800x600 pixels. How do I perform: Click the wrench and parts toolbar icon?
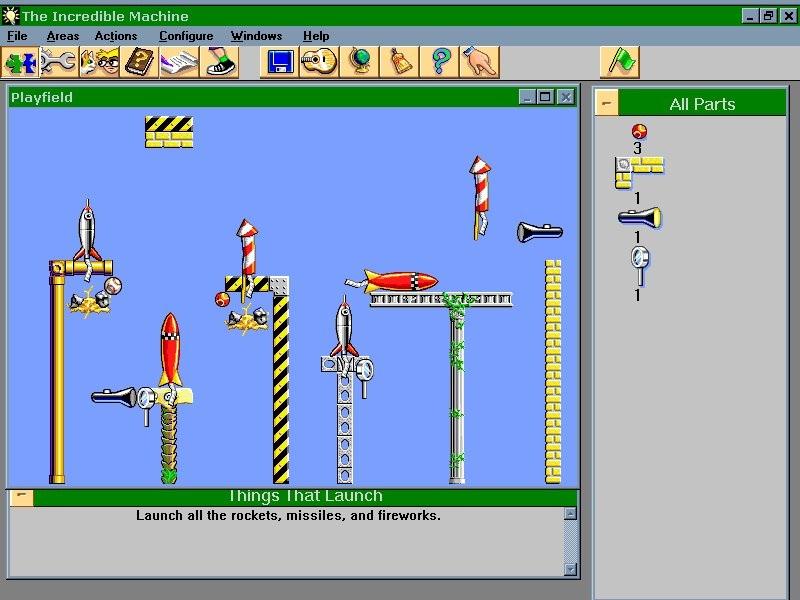pyautogui.click(x=59, y=62)
